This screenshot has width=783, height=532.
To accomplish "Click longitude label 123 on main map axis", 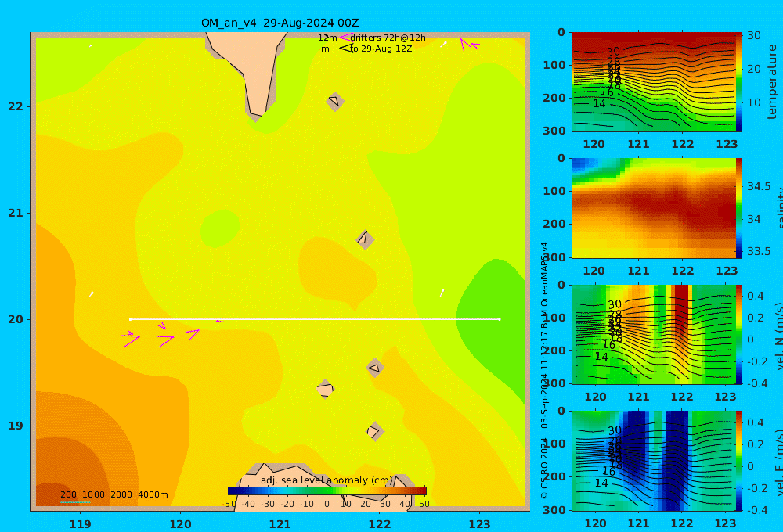I will coord(480,524).
